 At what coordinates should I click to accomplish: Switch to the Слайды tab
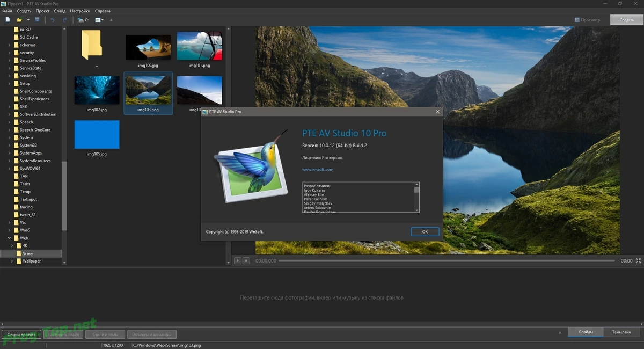586,332
